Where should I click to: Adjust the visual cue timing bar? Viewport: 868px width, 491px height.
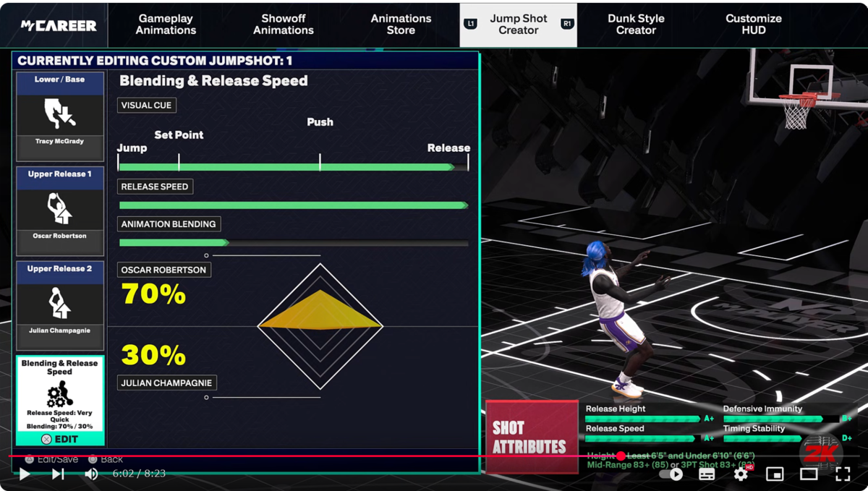[293, 167]
